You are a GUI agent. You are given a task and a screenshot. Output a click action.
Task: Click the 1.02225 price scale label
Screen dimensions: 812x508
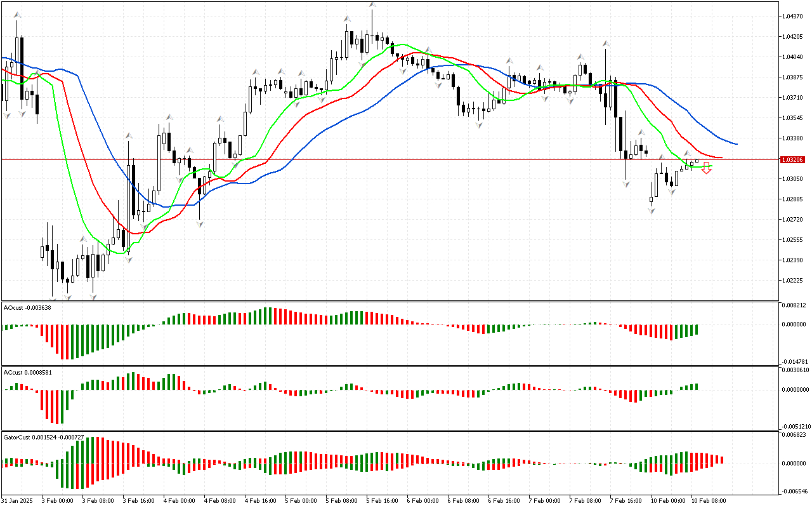794,280
